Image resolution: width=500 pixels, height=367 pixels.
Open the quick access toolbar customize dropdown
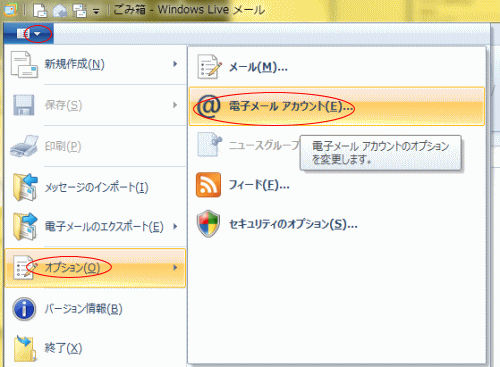(96, 12)
